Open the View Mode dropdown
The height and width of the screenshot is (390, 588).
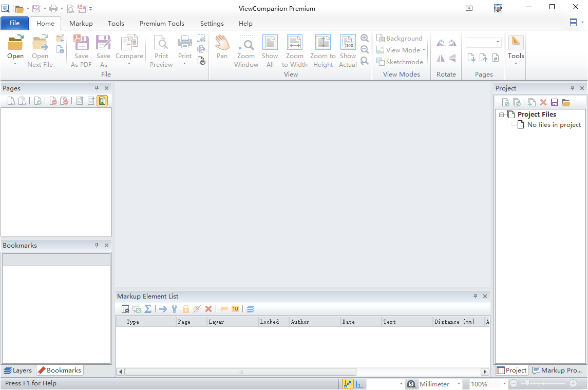tap(401, 50)
